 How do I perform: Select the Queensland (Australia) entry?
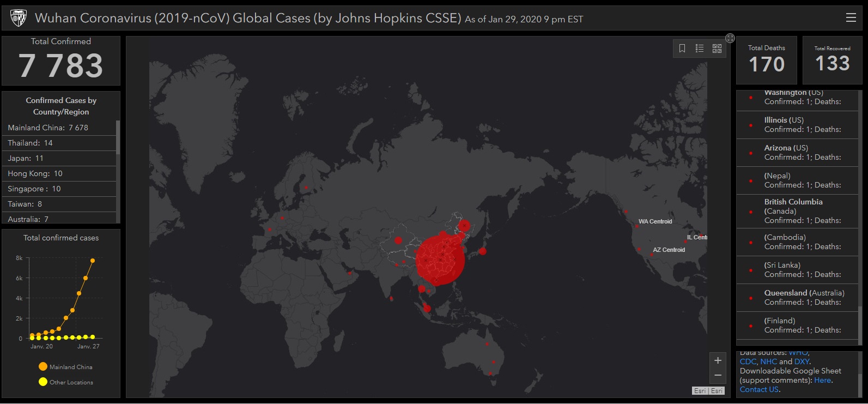(x=797, y=298)
